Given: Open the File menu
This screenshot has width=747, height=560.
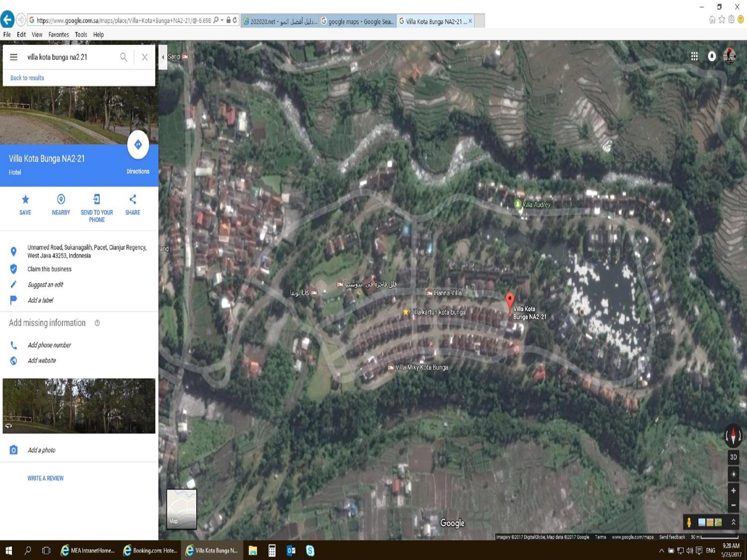Looking at the screenshot, I should point(7,35).
